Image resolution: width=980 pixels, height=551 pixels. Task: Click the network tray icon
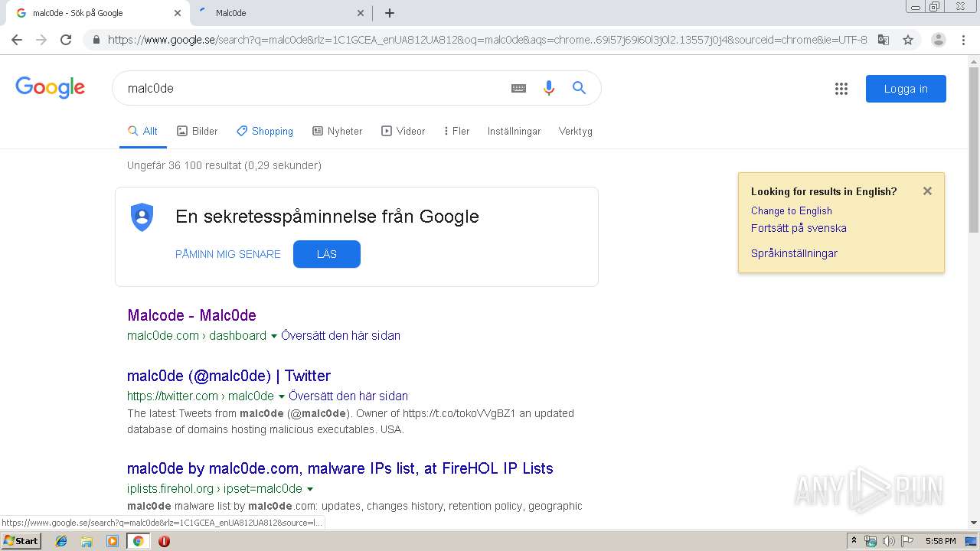(871, 541)
